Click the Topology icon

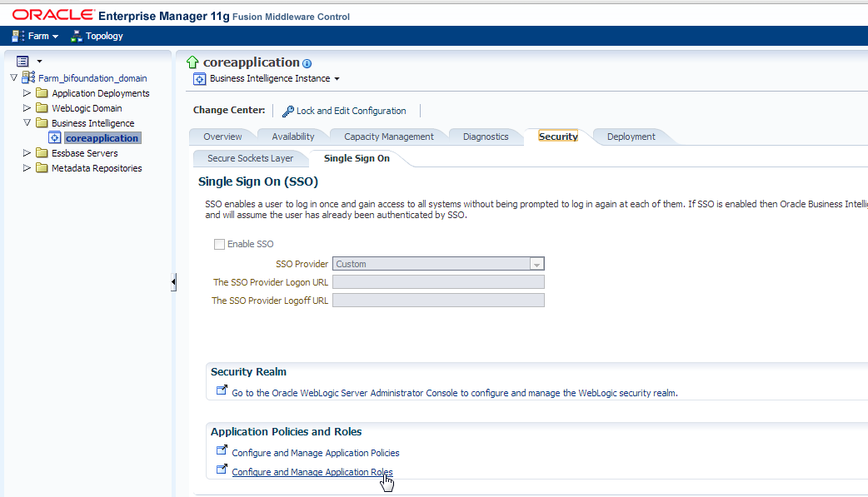(x=77, y=36)
